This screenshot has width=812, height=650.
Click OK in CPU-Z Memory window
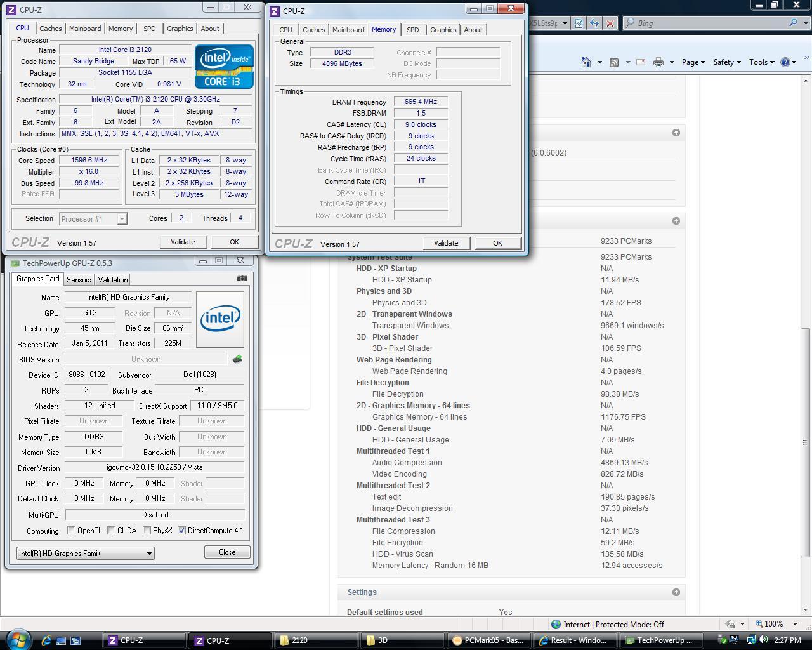(497, 243)
